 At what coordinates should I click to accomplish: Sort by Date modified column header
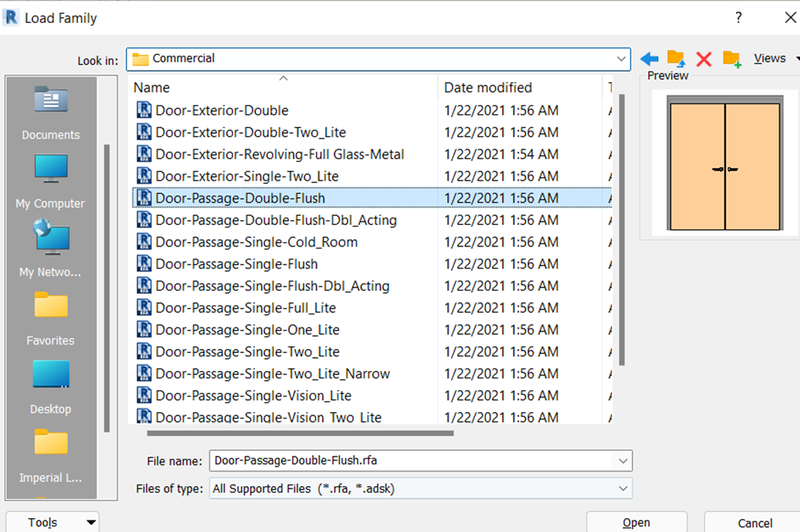point(520,87)
